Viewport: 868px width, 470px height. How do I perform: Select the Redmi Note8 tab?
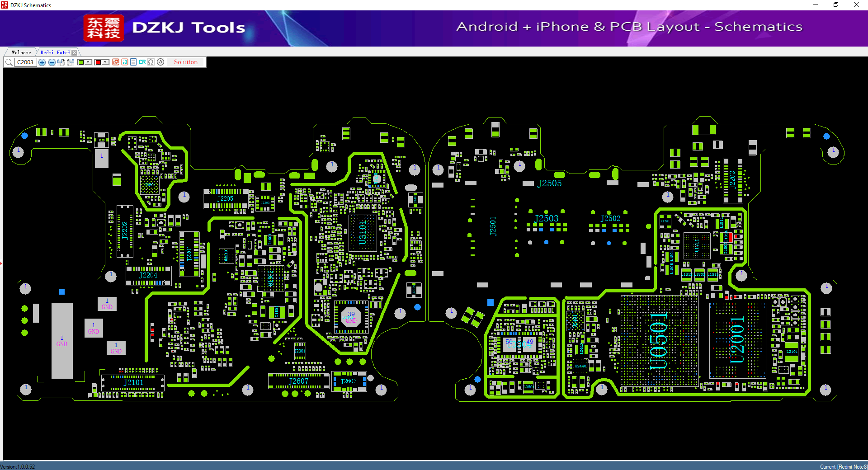[55, 52]
